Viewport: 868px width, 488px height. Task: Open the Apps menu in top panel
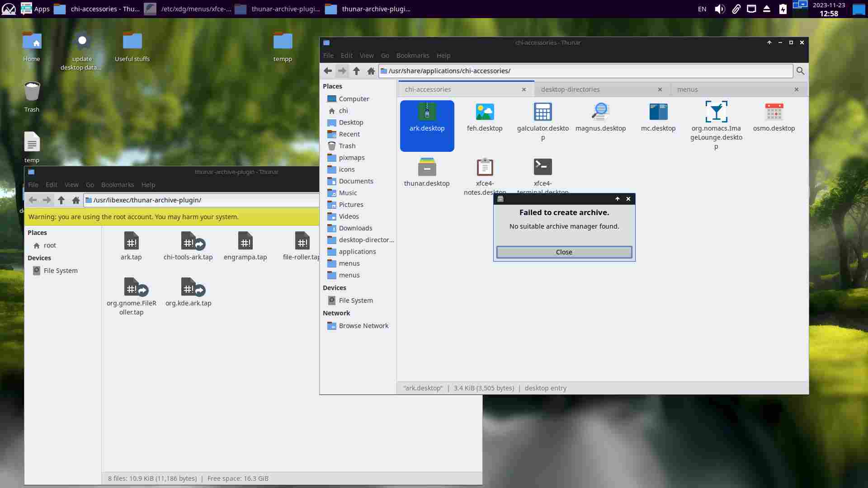pos(36,9)
